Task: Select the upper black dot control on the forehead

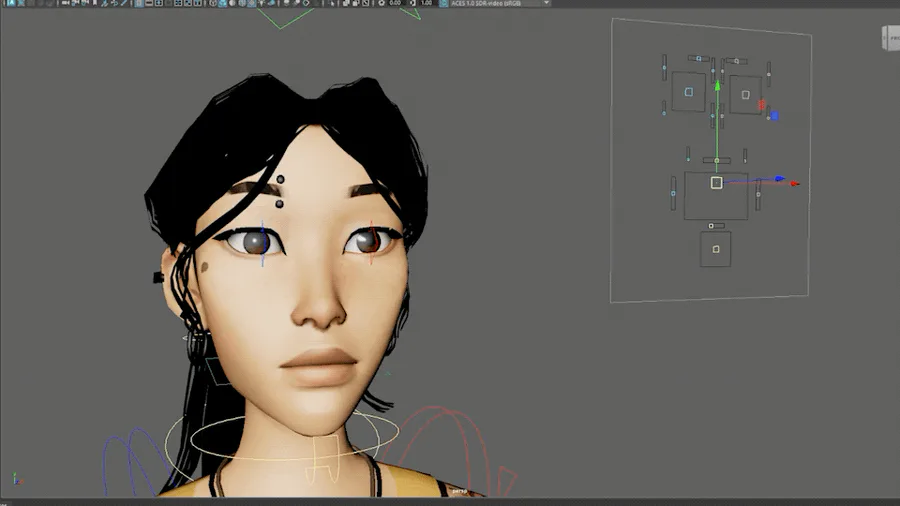Action: point(280,180)
